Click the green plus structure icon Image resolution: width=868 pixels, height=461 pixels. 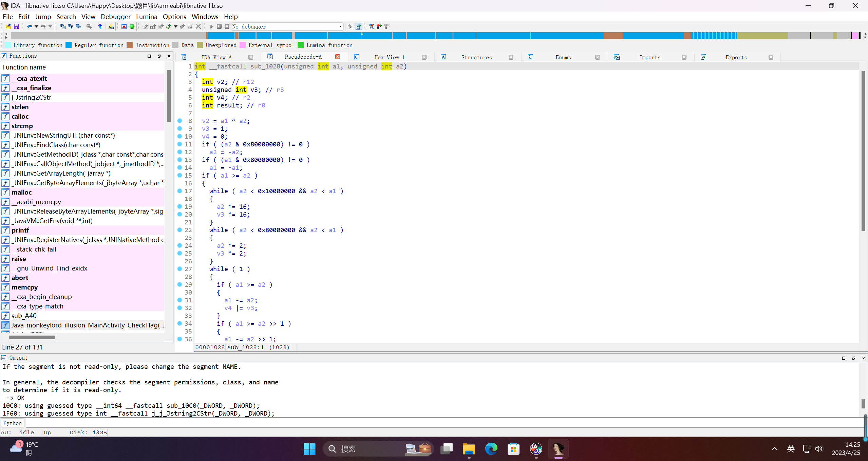pyautogui.click(x=169, y=26)
